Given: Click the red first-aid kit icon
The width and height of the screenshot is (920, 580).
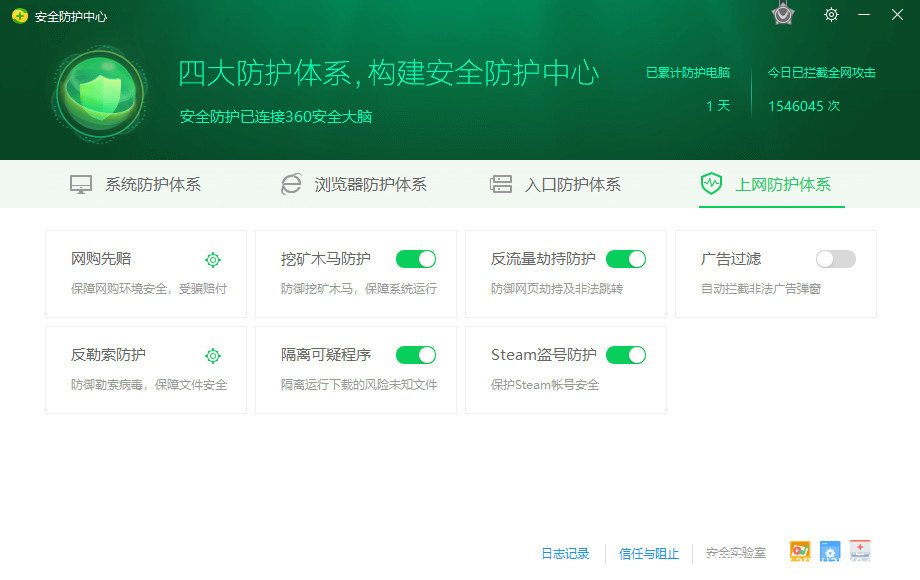Looking at the screenshot, I should click(x=860, y=551).
